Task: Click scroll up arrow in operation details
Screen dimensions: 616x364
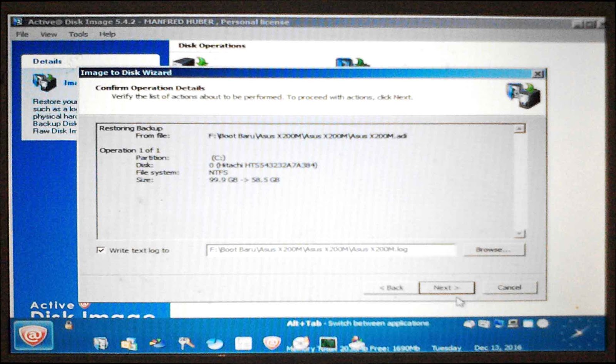Action: tap(519, 129)
